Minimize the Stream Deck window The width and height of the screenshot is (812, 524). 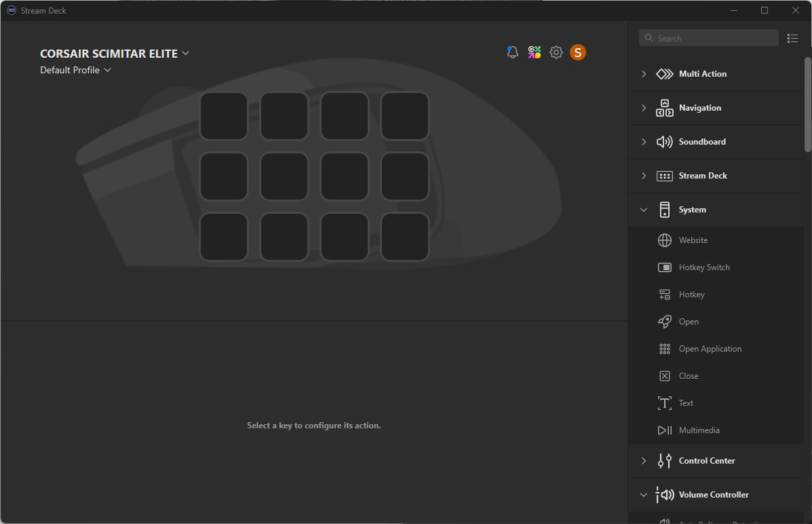coord(734,10)
